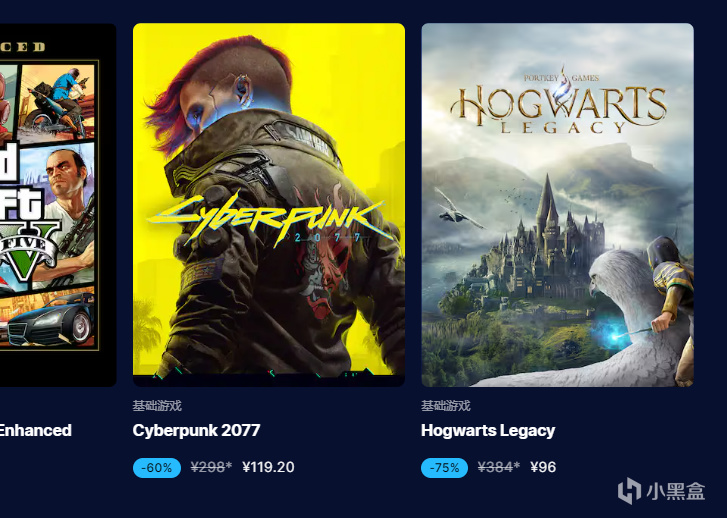Click the 小黑盒 watermark logo icon
The width and height of the screenshot is (727, 518).
click(630, 491)
